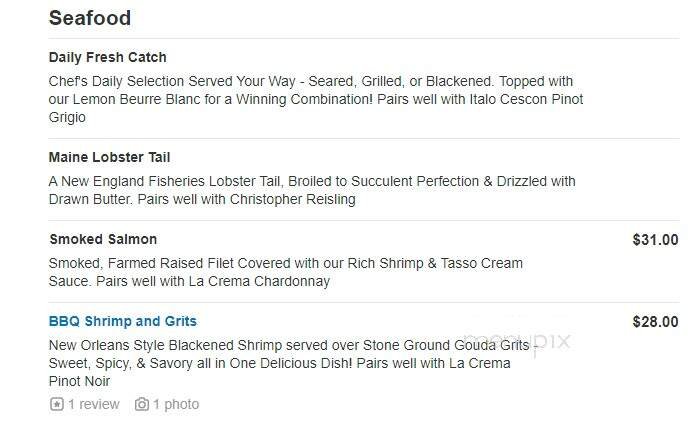Click the Maine Lobster Tail description text
The width and height of the screenshot is (696, 424).
coord(310,181)
